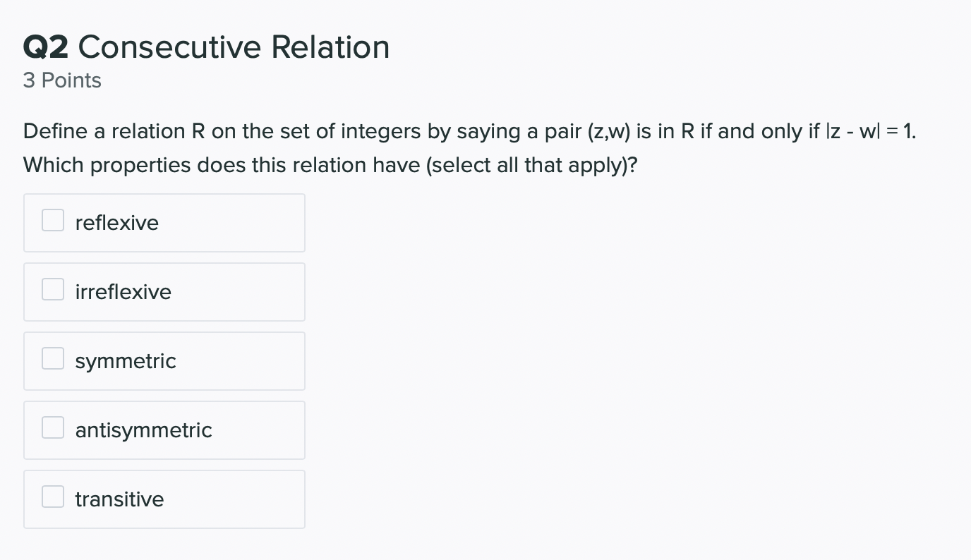Select the antisymmetric checkbox
The height and width of the screenshot is (560, 971).
(x=52, y=427)
